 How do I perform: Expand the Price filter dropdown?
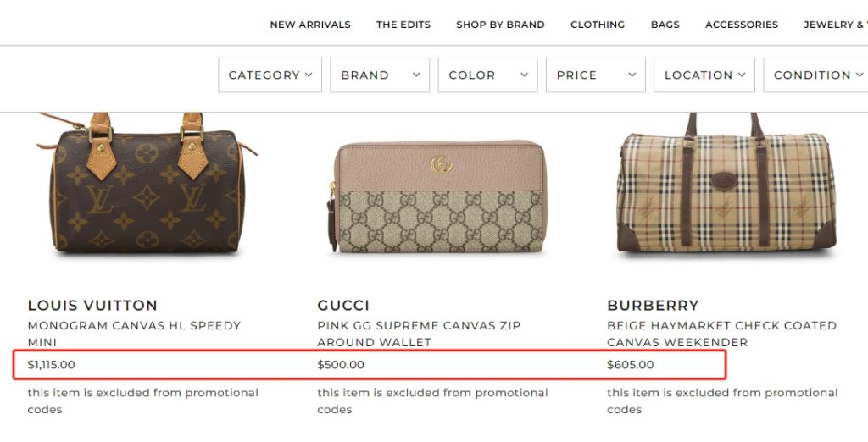(x=596, y=75)
